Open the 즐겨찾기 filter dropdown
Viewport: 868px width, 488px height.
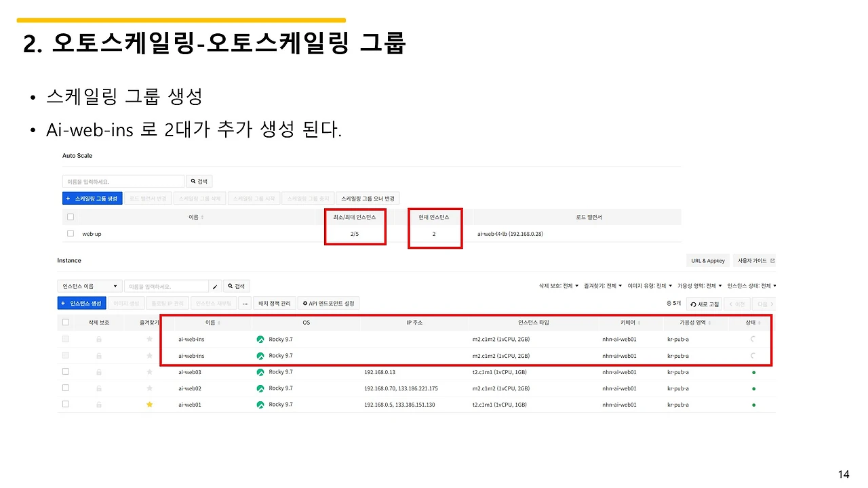click(x=604, y=286)
